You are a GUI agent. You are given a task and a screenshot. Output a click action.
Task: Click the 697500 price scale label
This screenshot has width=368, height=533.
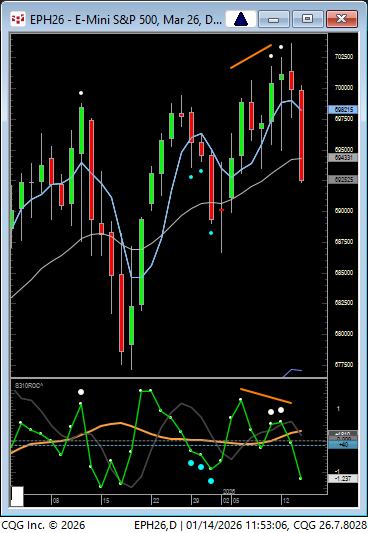(344, 119)
